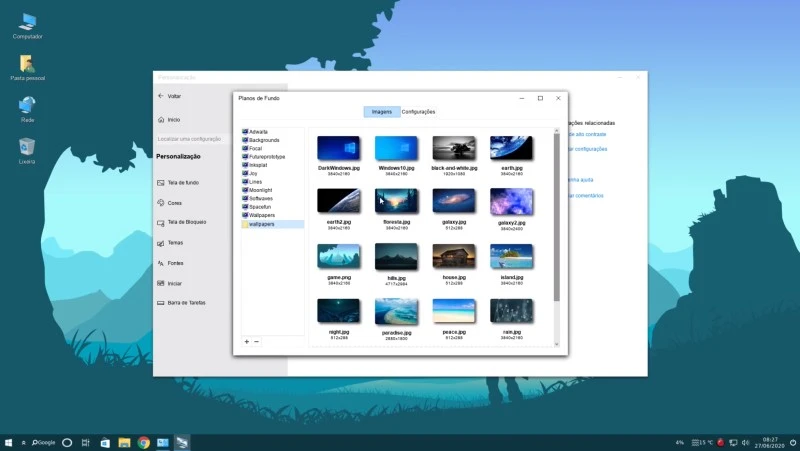Click the Windows-style Start menu button

[x=8, y=442]
